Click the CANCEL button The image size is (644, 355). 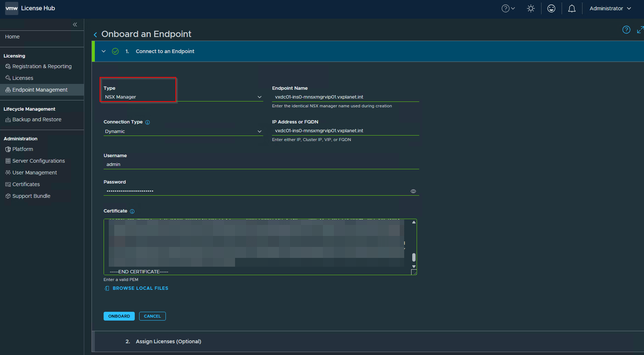(x=152, y=316)
